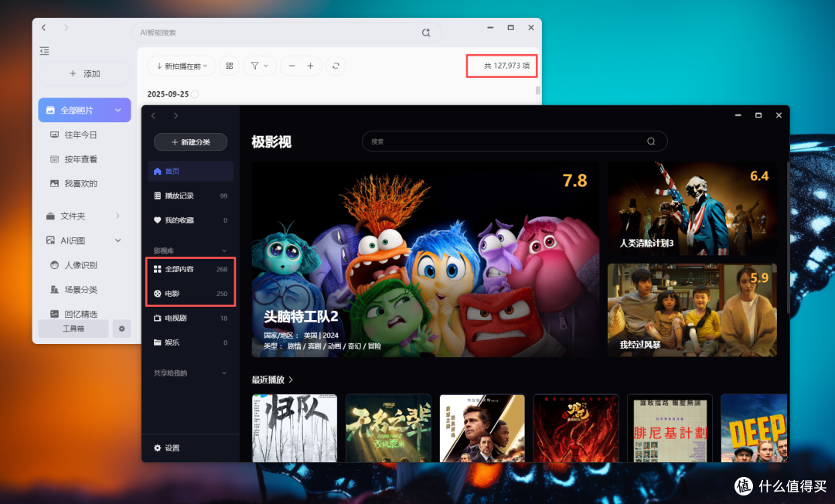Open the 人类清除计划3 movie thumbnail
835x504 pixels.
click(691, 209)
